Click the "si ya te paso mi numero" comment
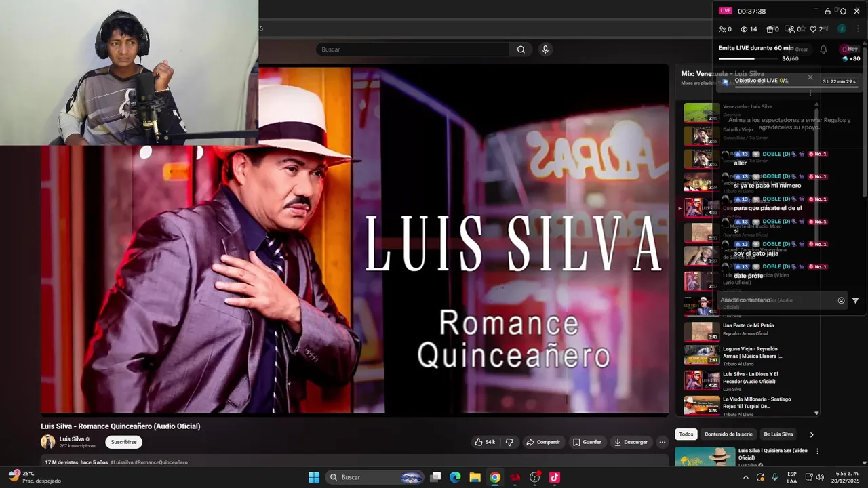 click(x=767, y=186)
